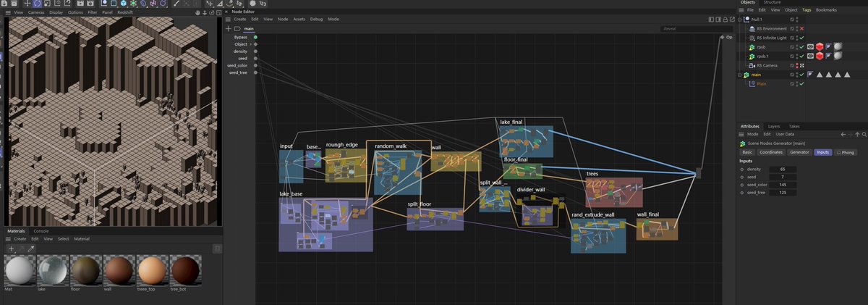Toggle the Bypass port in Node Editor
The height and width of the screenshot is (305, 868).
pos(256,37)
